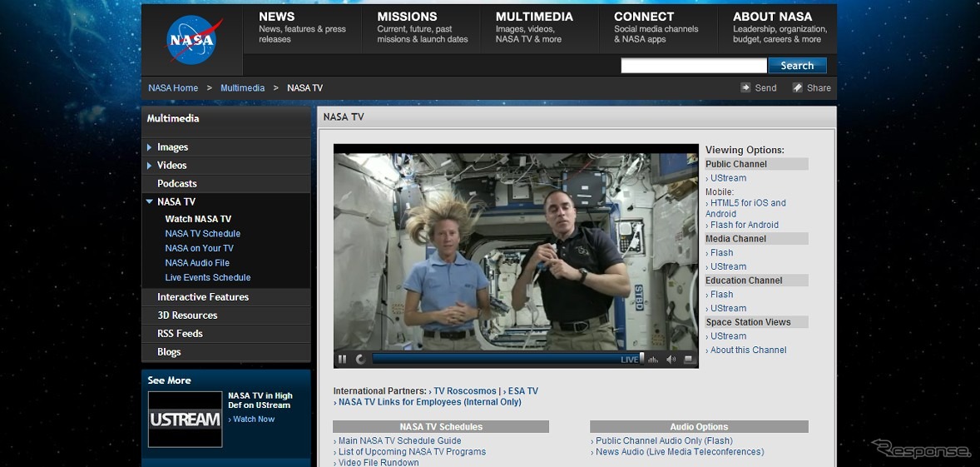This screenshot has width=980, height=467.
Task: Select Watch NASA TV
Action: [198, 219]
